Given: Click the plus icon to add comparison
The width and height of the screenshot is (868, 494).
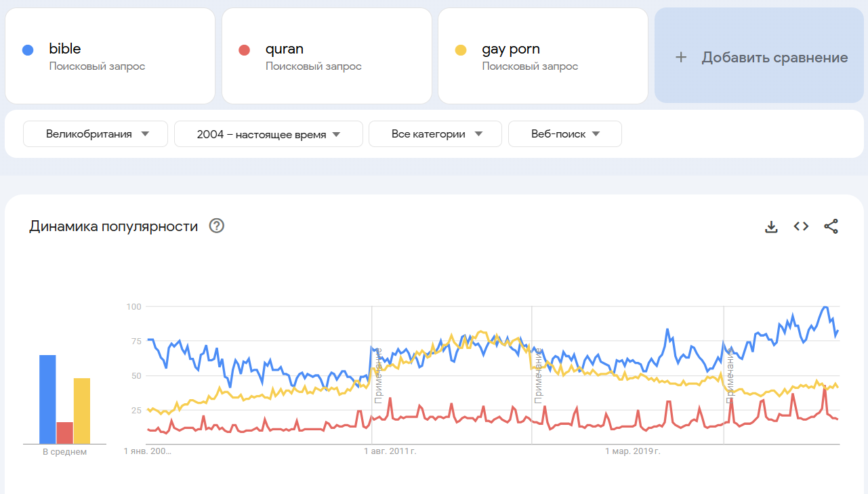Looking at the screenshot, I should pos(681,58).
